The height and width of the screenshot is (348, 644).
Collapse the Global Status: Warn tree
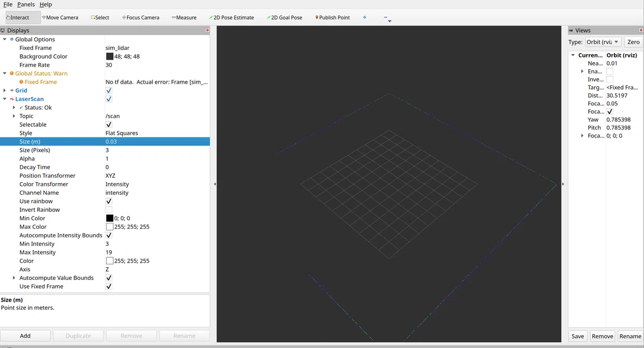(5, 74)
